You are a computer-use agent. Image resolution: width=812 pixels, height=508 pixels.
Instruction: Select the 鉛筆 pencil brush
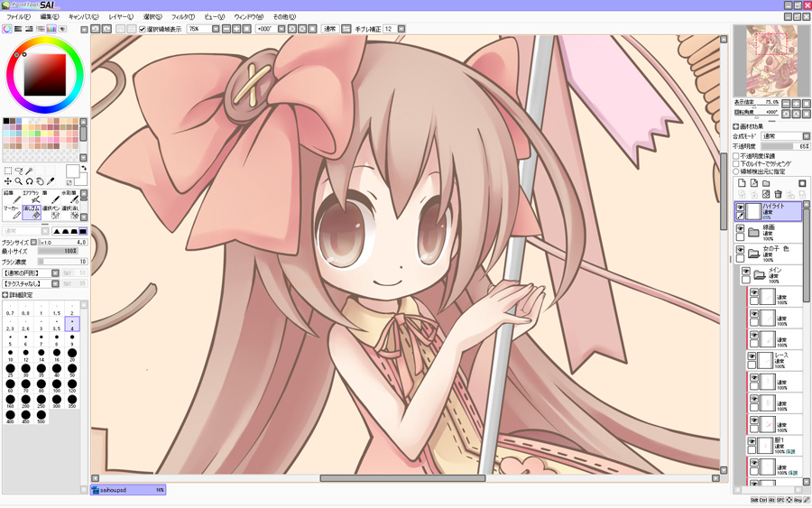pos(13,197)
